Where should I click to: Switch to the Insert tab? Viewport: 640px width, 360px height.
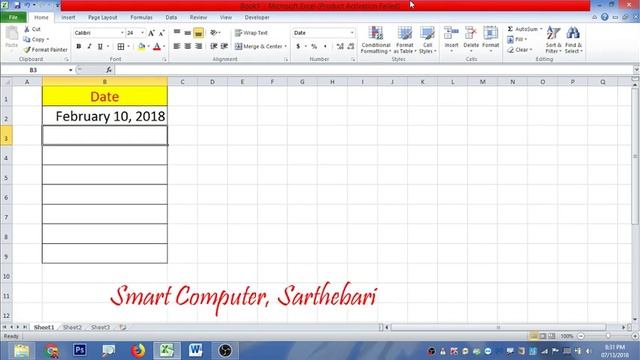68,18
